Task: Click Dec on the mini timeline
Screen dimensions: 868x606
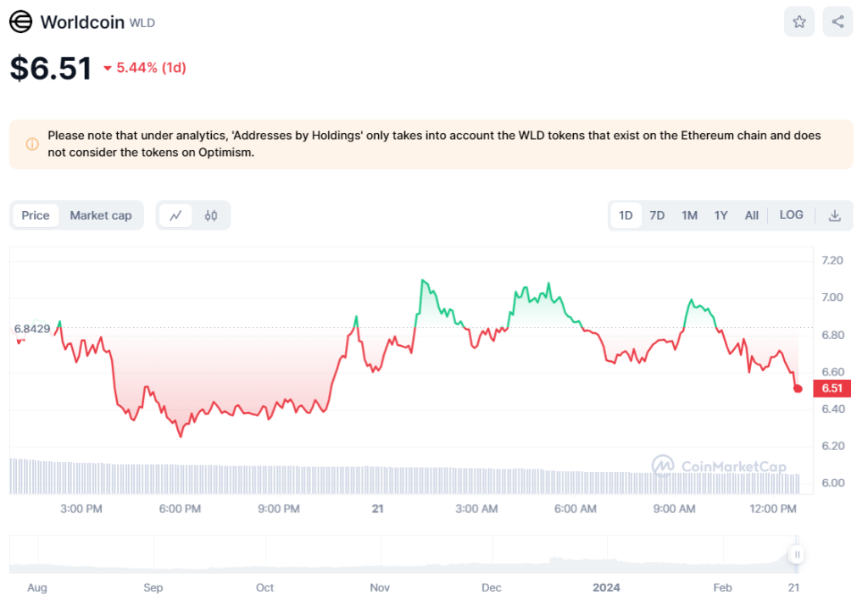Action: click(492, 587)
